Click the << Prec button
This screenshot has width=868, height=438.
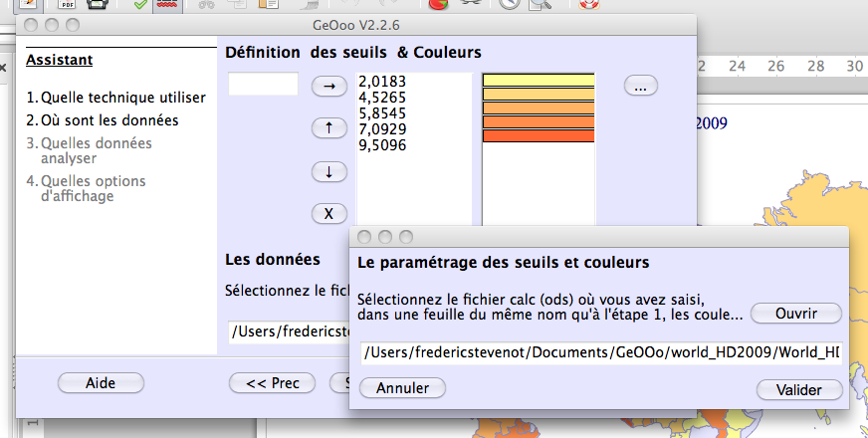273,382
